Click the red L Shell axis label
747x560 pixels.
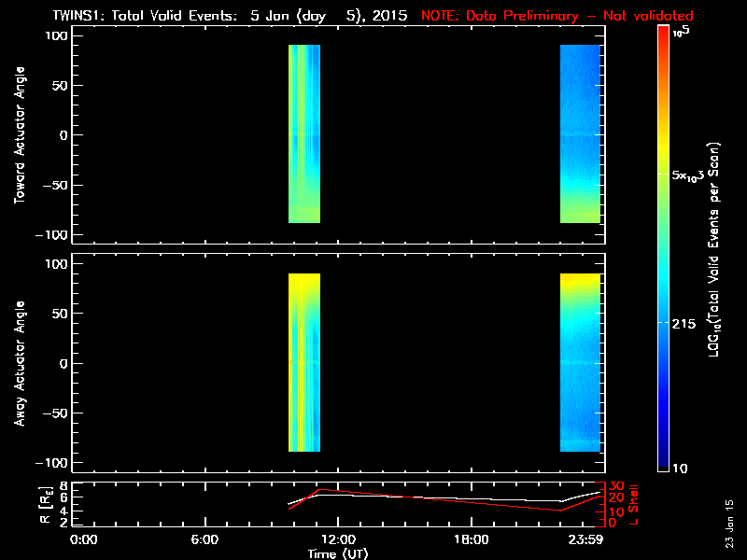pyautogui.click(x=635, y=504)
